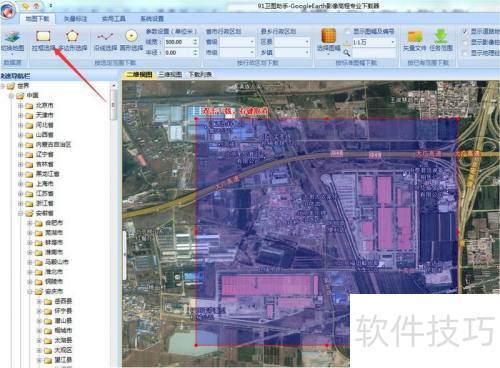This screenshot has height=368, width=500.
Task: Open the 1:1万 scale dropdown
Action: click(374, 42)
